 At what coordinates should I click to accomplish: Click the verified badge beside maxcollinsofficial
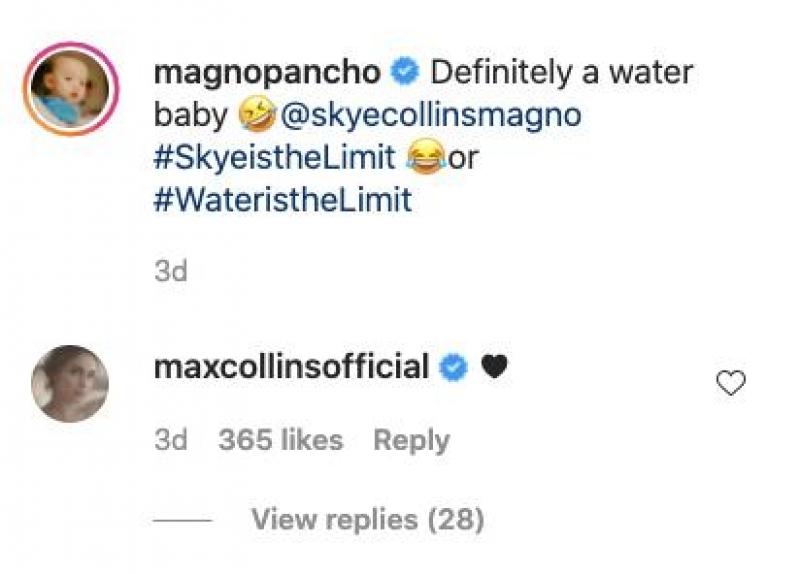pyautogui.click(x=455, y=368)
